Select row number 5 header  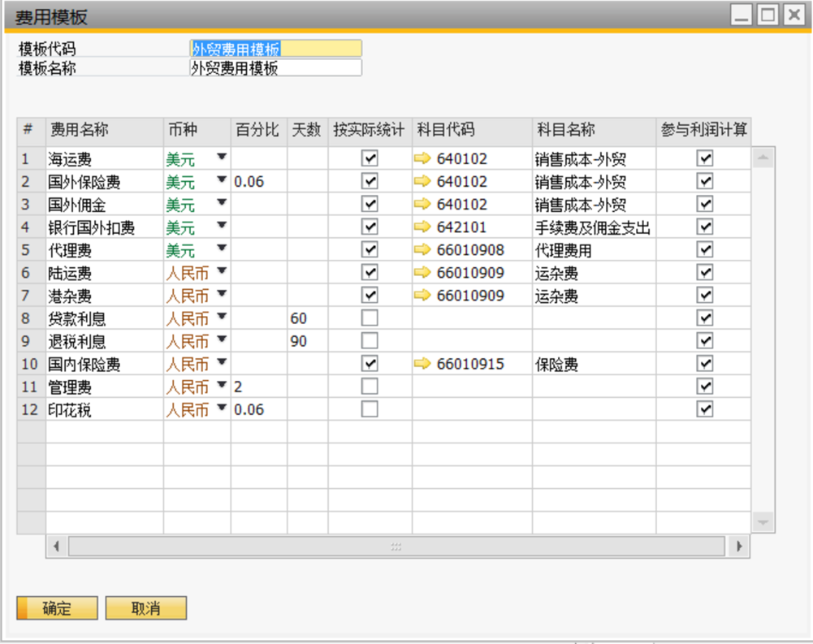tap(32, 249)
